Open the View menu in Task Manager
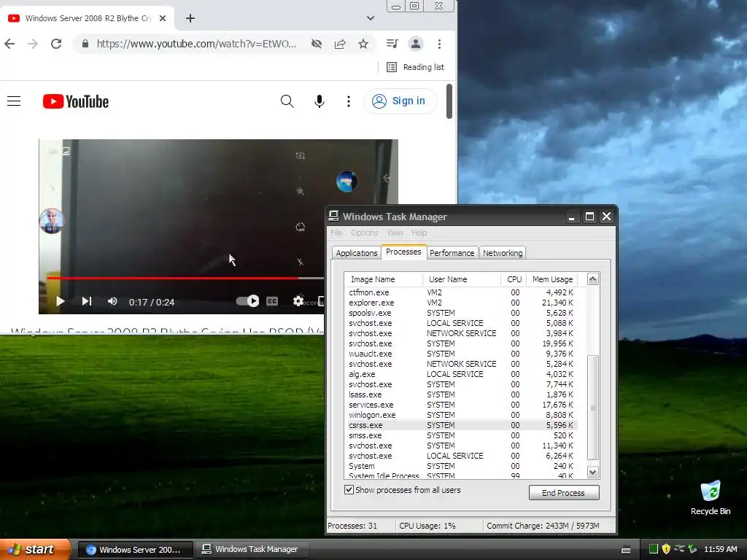747x560 pixels. [395, 233]
